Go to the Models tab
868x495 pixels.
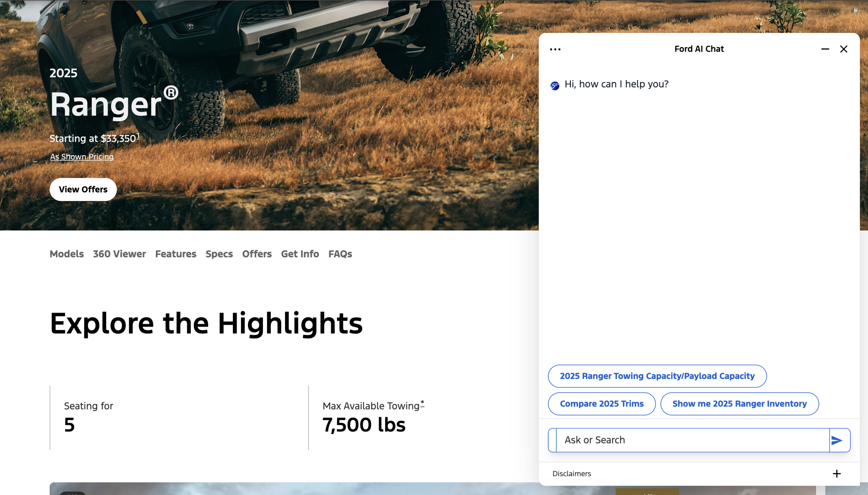pyautogui.click(x=67, y=254)
